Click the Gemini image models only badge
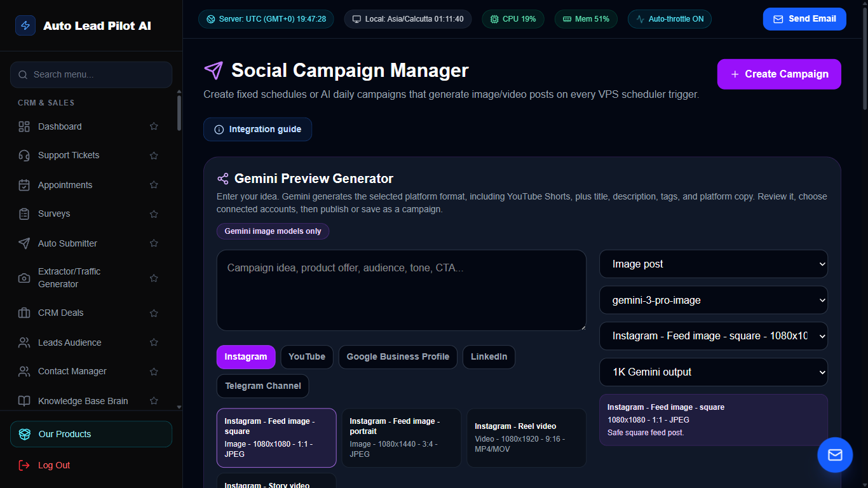This screenshot has width=868, height=488. pos(273,231)
